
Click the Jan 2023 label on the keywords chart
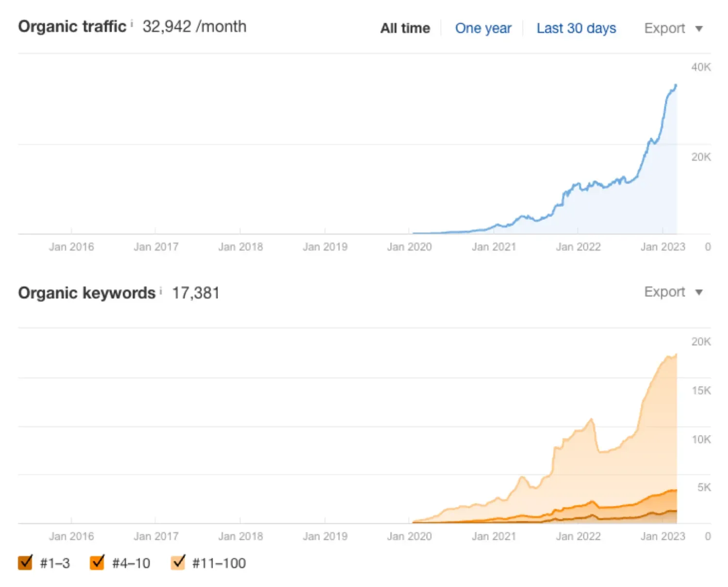663,536
